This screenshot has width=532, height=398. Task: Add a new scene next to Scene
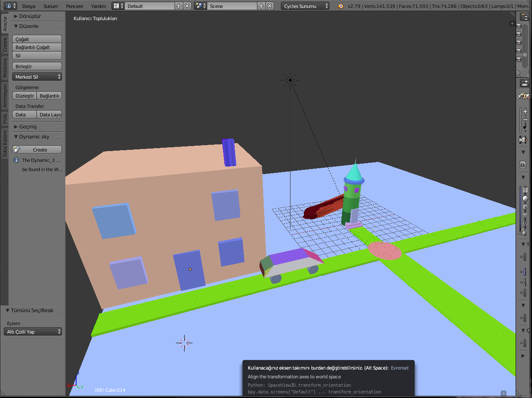click(x=261, y=6)
